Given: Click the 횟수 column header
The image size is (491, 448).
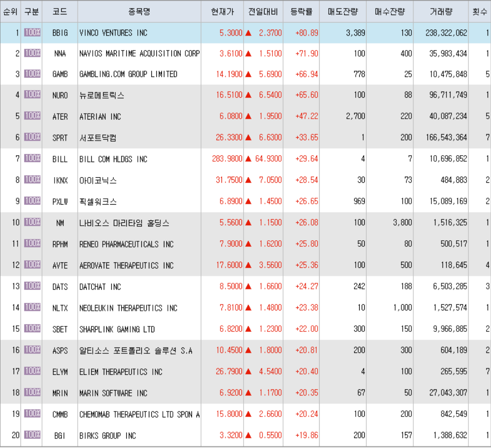Looking at the screenshot, I should click(480, 12).
